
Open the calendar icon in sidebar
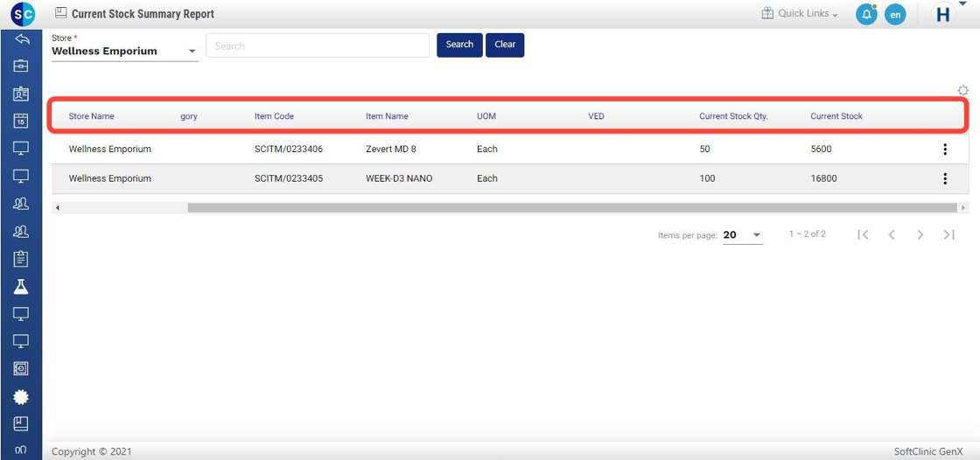coord(21,122)
